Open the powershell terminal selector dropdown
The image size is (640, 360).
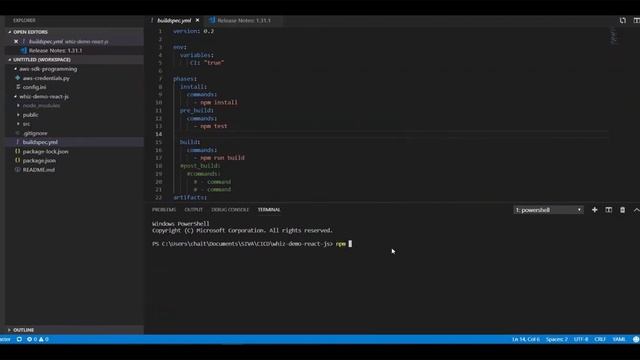point(548,210)
